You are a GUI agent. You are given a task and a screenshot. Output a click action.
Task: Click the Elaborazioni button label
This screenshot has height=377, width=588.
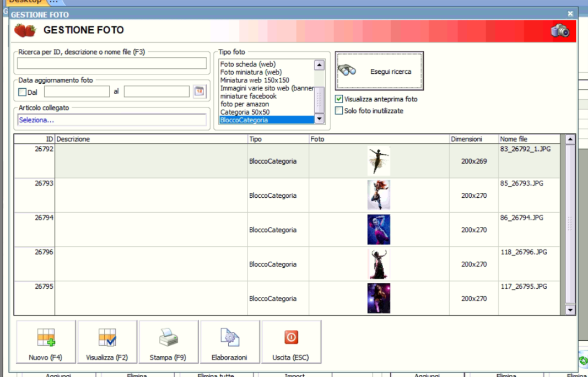click(x=229, y=358)
